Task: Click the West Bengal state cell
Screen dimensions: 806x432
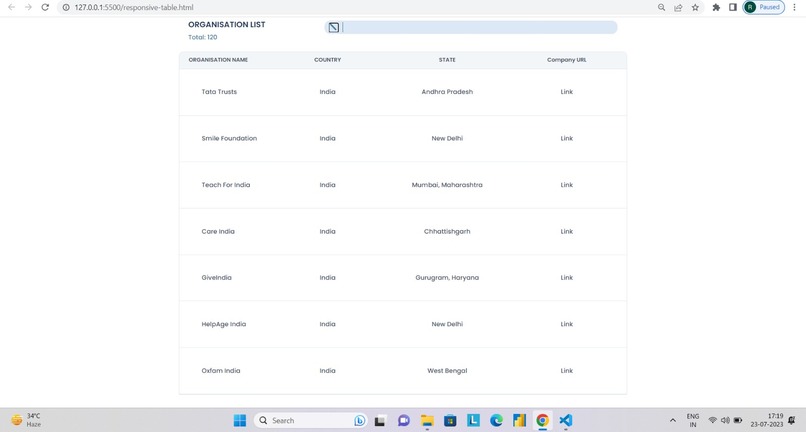Action: tap(447, 371)
